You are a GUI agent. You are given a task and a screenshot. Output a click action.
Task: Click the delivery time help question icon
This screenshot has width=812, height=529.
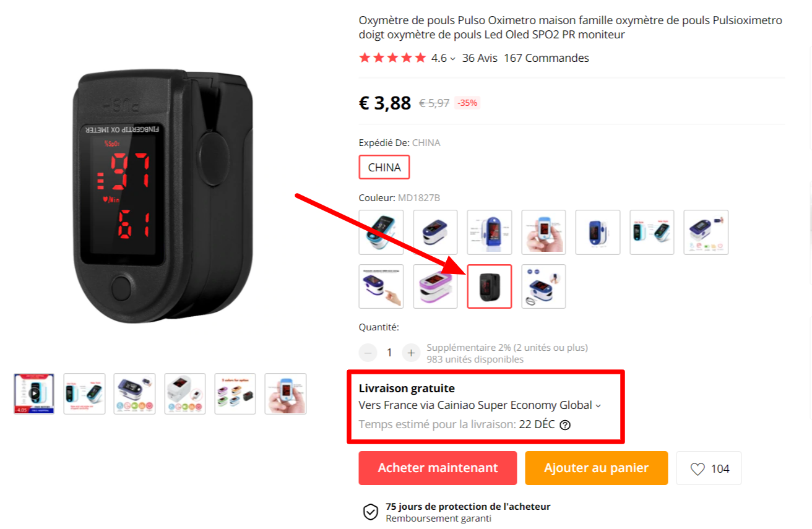pos(564,425)
